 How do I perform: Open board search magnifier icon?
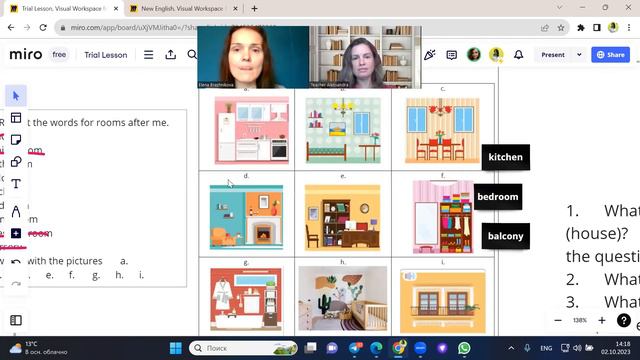coord(192,55)
